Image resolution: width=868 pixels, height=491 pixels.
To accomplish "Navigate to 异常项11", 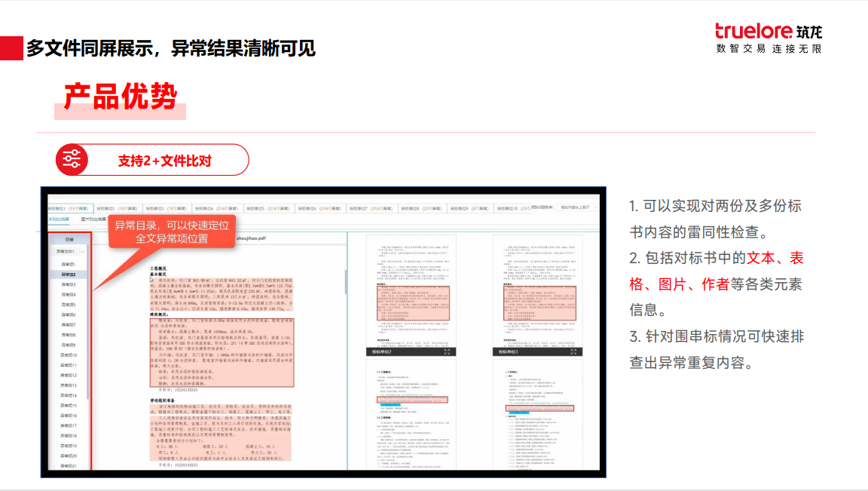I will pos(69,365).
